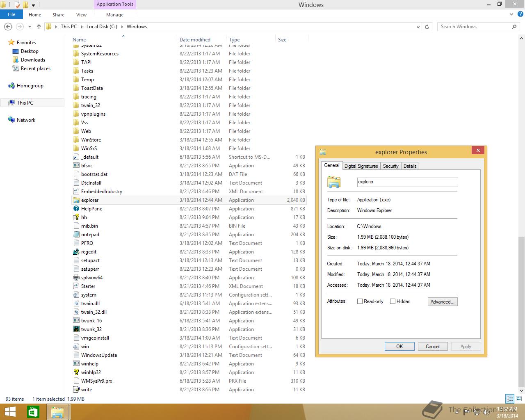
Task: Switch to Details view icon in status bar
Action: [x=510, y=399]
